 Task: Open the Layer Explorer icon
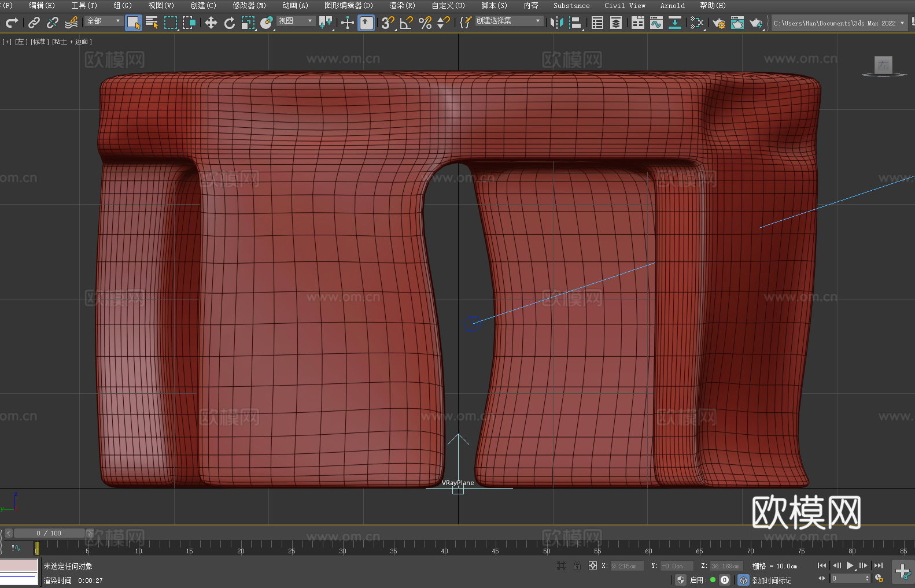pos(616,23)
